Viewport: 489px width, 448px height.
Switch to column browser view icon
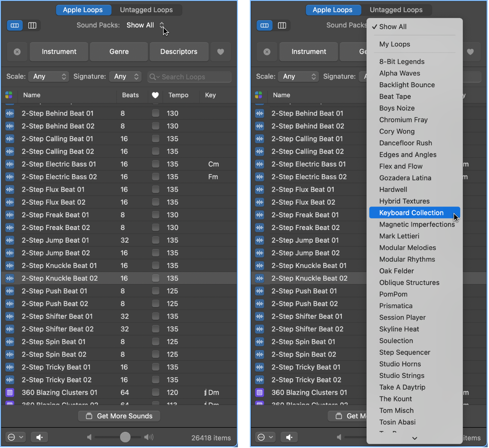coord(32,25)
